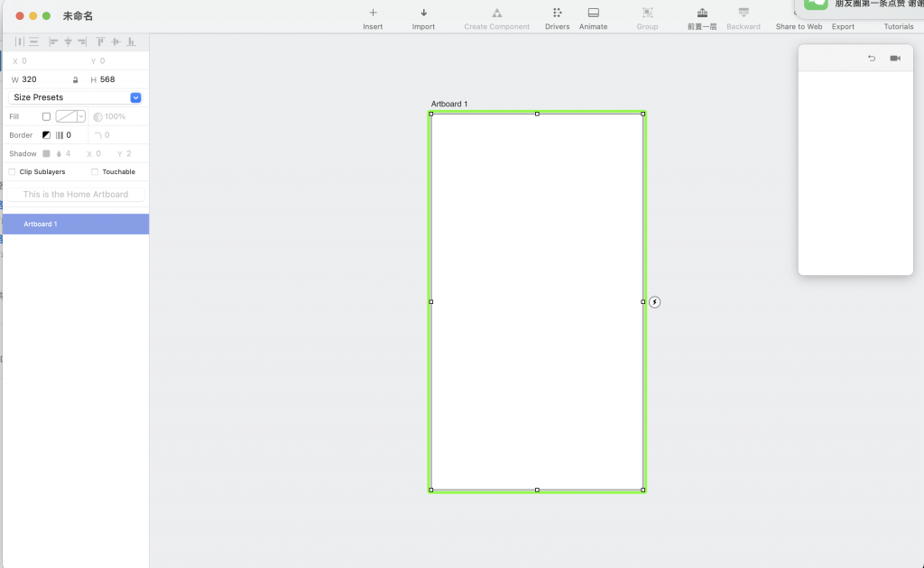Open the Drivers panel
This screenshot has width=924, height=568.
(x=557, y=13)
